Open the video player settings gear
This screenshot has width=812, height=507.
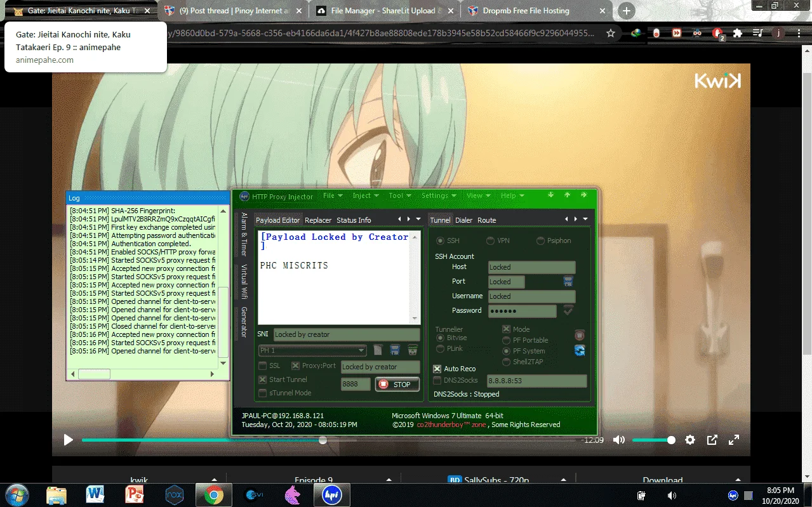click(x=691, y=440)
